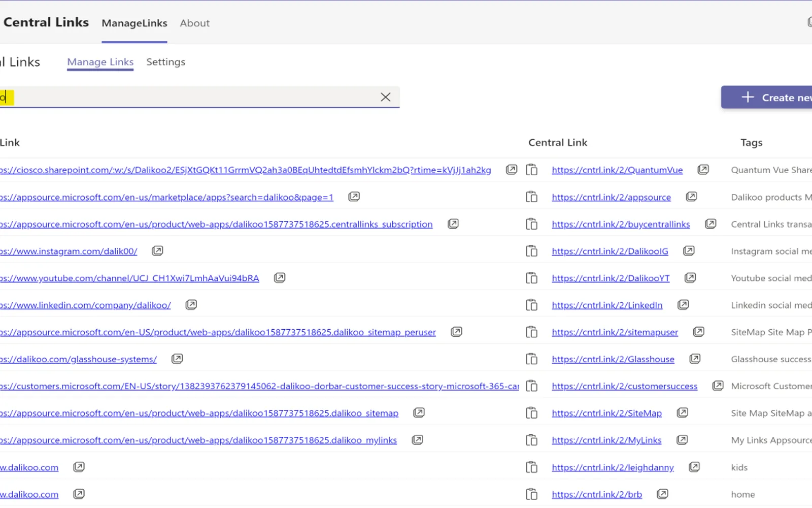
Task: Follow the cntrl.ink/2/appsource link
Action: pyautogui.click(x=611, y=197)
